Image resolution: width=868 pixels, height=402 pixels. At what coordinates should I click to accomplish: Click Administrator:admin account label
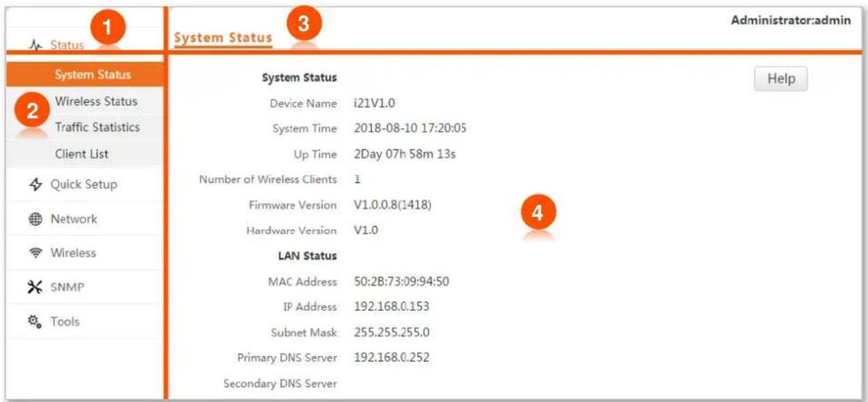791,20
